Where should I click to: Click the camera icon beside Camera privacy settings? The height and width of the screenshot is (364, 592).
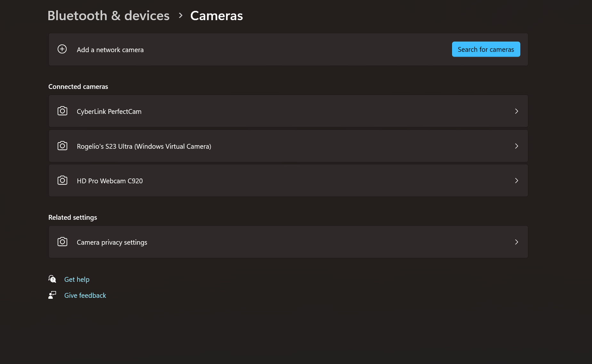tap(62, 242)
